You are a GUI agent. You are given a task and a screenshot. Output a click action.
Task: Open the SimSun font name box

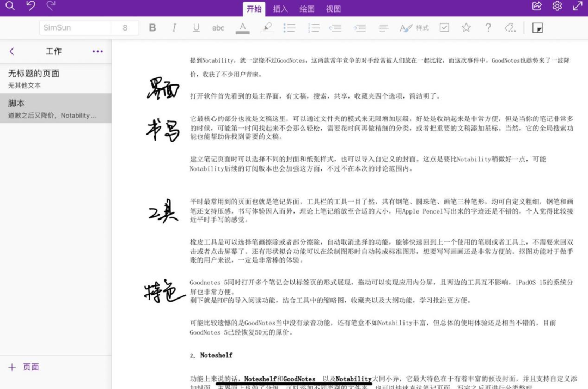pyautogui.click(x=75, y=28)
